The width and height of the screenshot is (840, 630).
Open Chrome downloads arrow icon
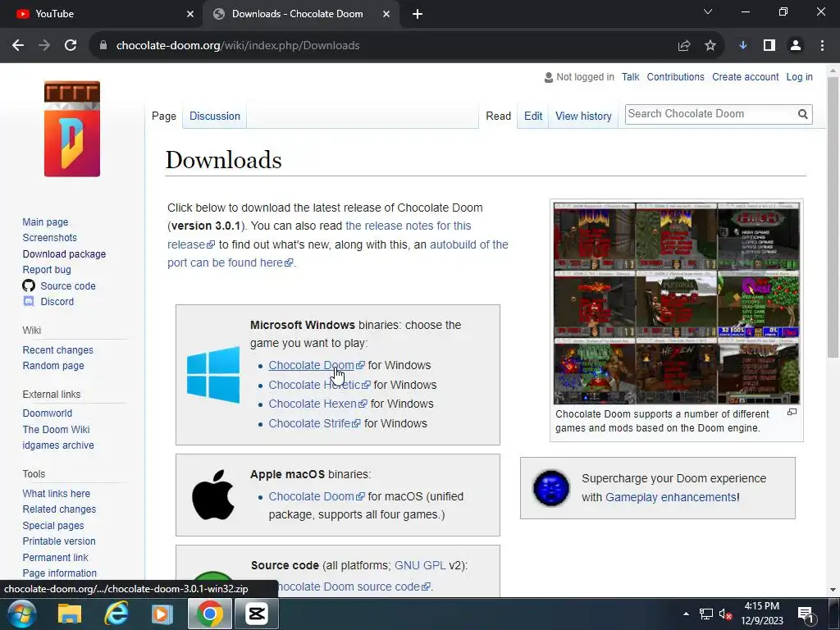coord(743,46)
